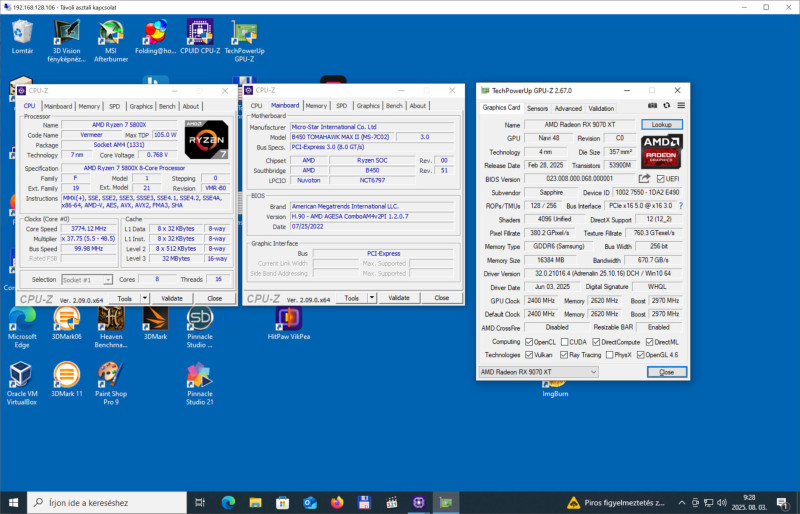Launch MSI Afterburner desktop shortcut

111,41
